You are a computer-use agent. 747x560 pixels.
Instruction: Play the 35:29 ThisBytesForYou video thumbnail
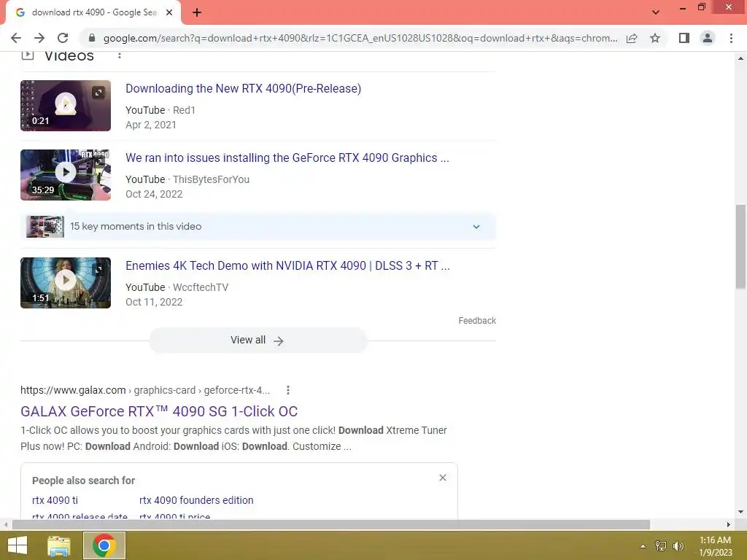tap(66, 175)
